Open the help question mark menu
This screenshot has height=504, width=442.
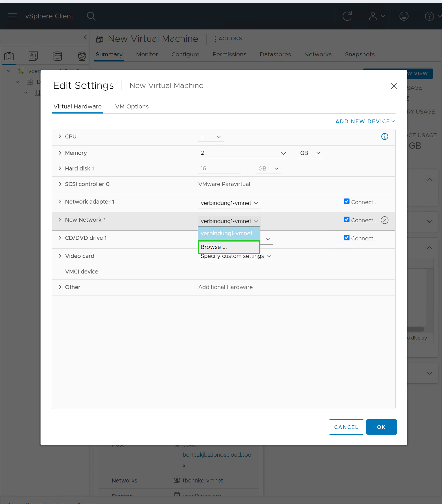tap(429, 16)
